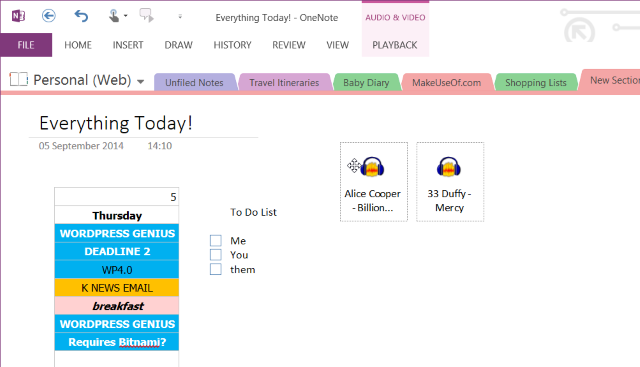The height and width of the screenshot is (367, 640).
Task: Select the WORDPRESS GENIUS cell below breakfast
Action: click(x=117, y=324)
